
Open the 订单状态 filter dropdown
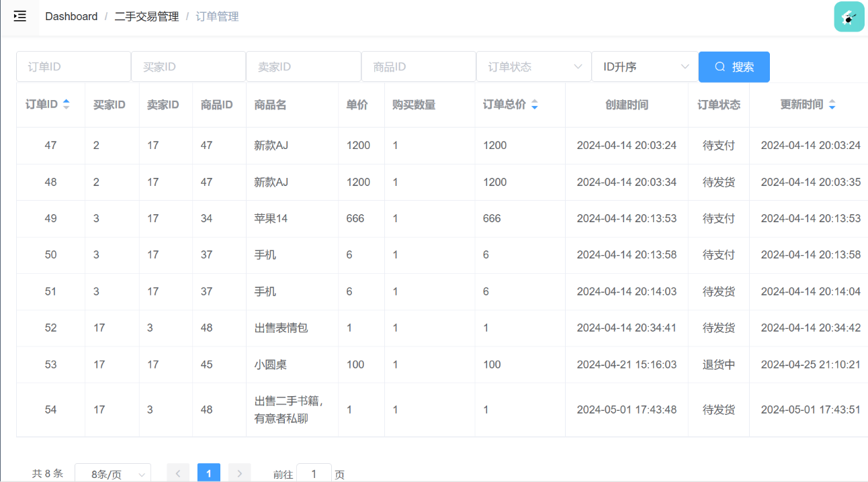[x=534, y=66]
